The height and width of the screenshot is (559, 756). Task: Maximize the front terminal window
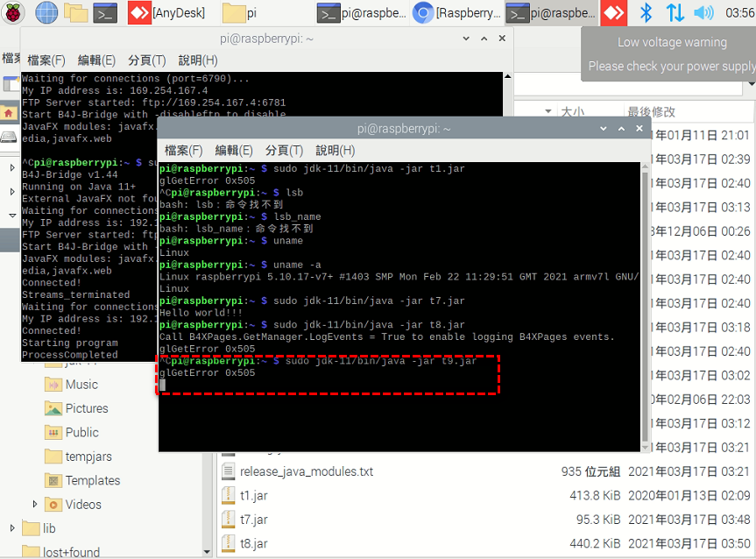click(621, 129)
